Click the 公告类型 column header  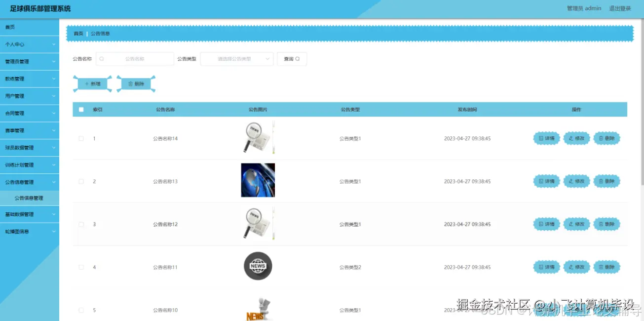pyautogui.click(x=350, y=110)
